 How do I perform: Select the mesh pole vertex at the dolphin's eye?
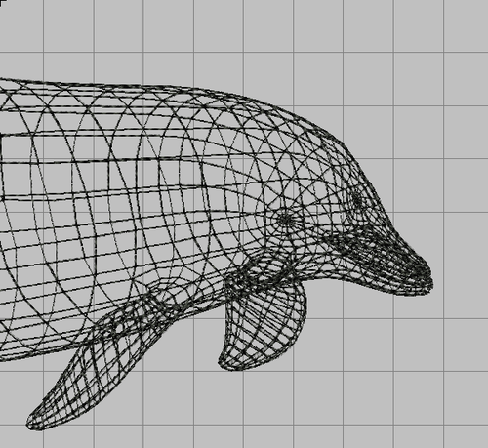point(357,199)
